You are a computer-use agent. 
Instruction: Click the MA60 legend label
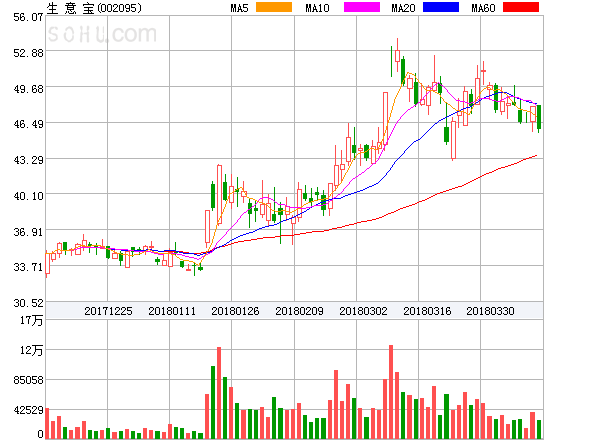point(483,8)
